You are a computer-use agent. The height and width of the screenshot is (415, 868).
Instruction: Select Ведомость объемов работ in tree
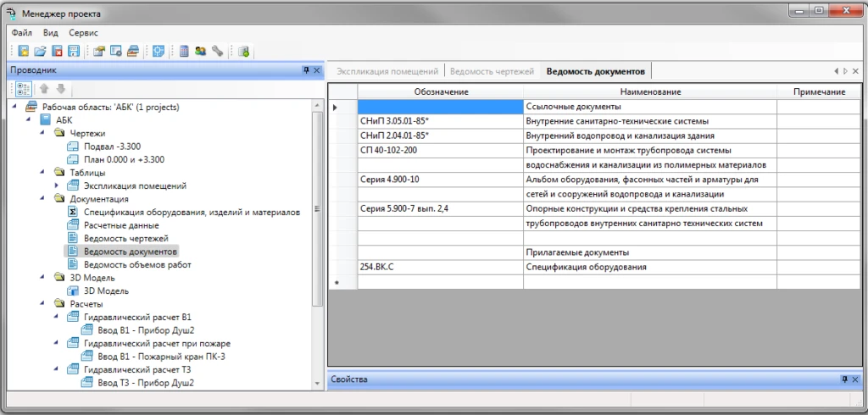(137, 264)
